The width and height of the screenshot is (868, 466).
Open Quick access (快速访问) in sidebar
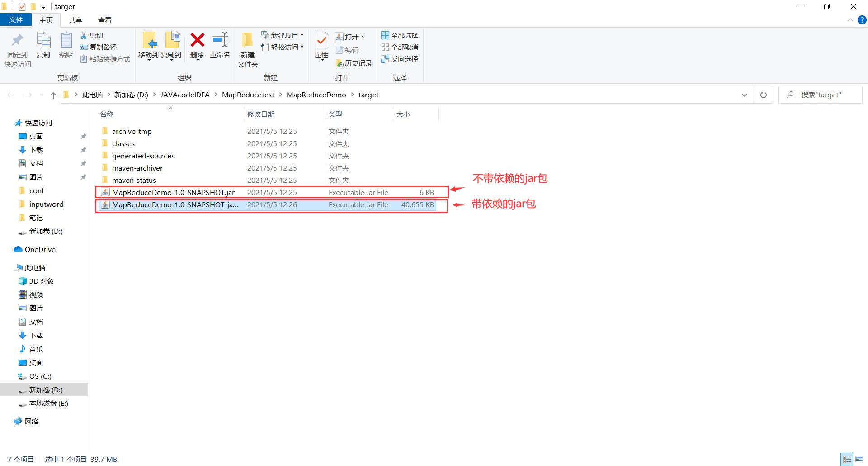[38, 123]
